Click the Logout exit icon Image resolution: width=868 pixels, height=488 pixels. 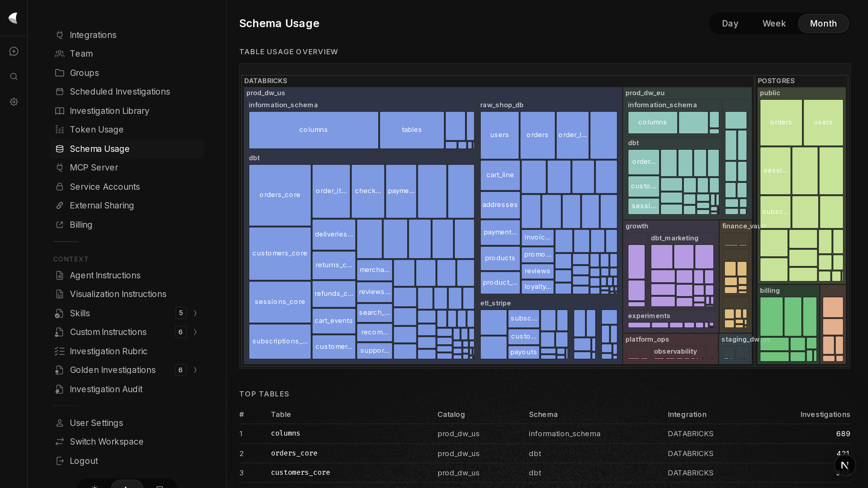(x=60, y=461)
